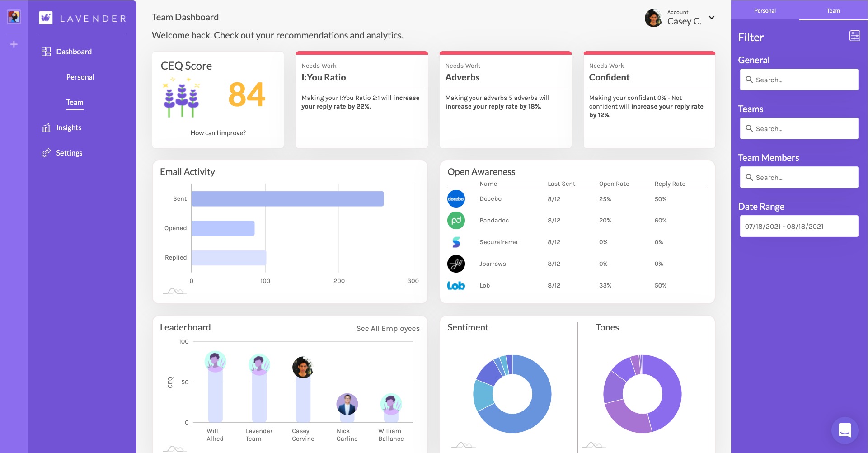Expand the Dashboard sidebar section
Viewport: 868px width, 453px height.
point(73,52)
